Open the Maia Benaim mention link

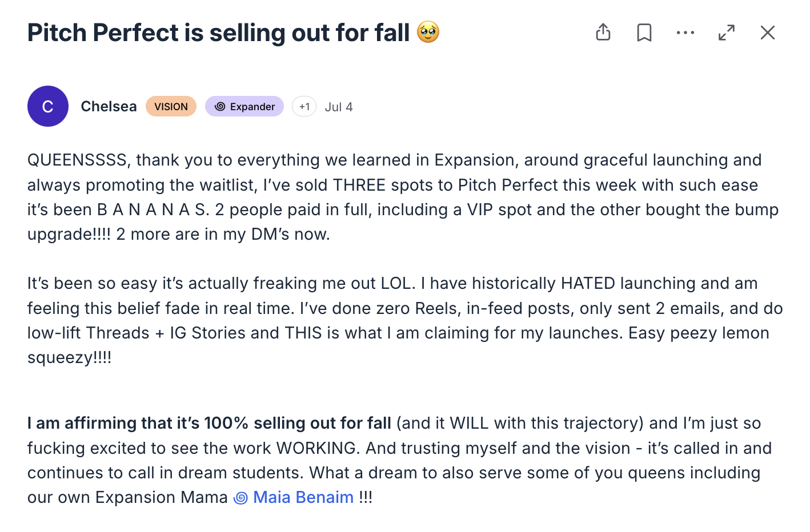(303, 497)
